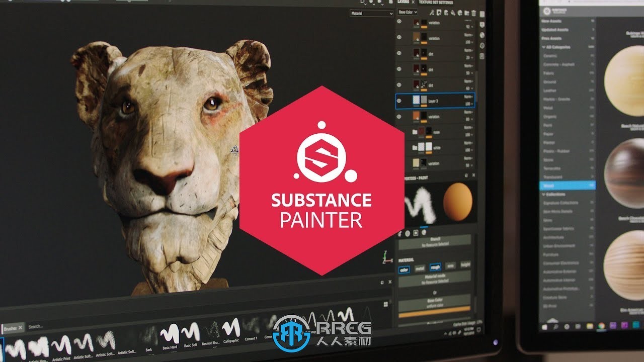Open dark walnut wood sphere in Substance Source

pos(624,173)
